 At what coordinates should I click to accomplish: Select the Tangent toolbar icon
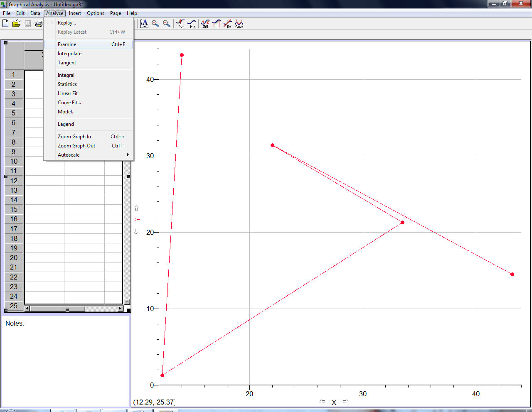(192, 23)
